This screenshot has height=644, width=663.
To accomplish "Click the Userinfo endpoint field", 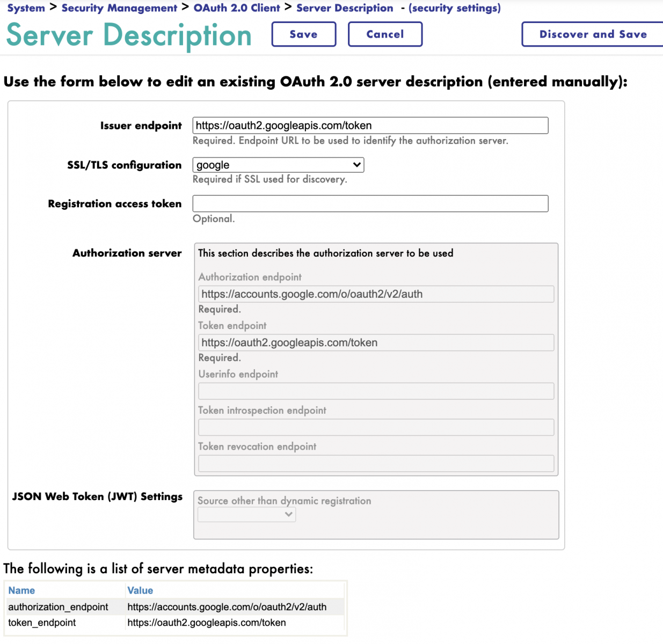I will pos(376,391).
